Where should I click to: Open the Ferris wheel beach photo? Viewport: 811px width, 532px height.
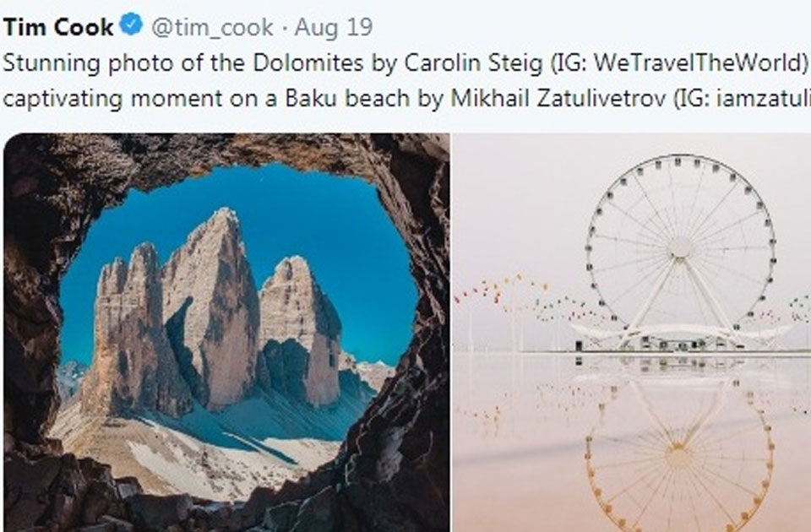(632, 333)
